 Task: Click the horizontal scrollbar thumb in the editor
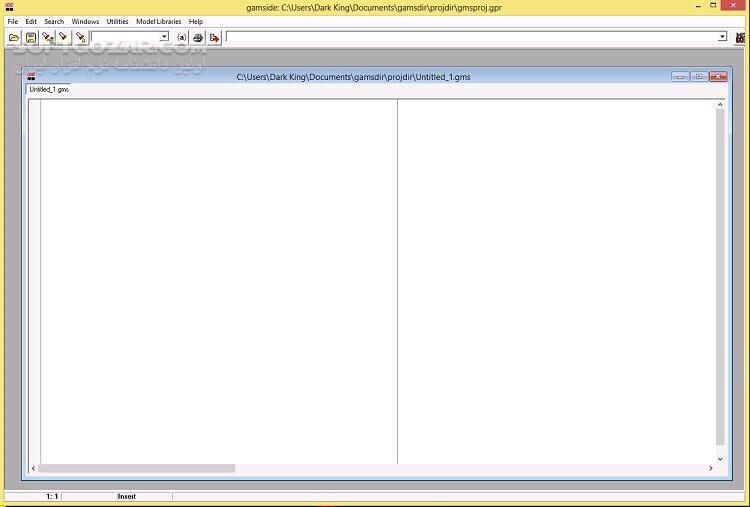[136, 468]
